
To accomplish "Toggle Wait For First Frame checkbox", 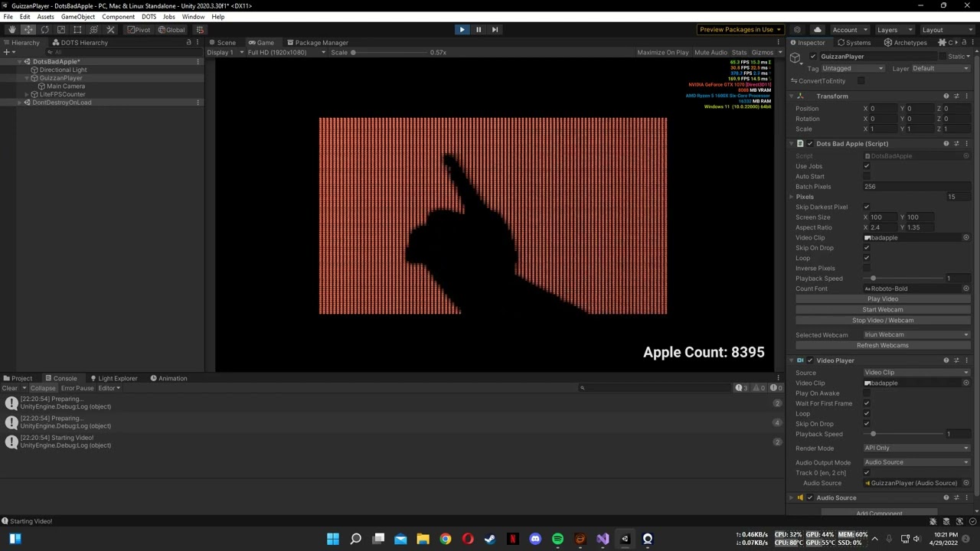I will click(x=867, y=403).
